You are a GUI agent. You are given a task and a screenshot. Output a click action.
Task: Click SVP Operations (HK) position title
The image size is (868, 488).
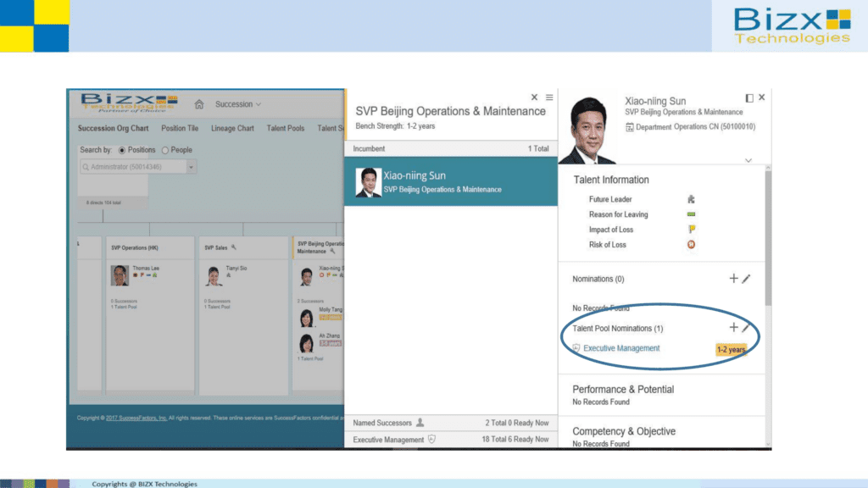(135, 248)
